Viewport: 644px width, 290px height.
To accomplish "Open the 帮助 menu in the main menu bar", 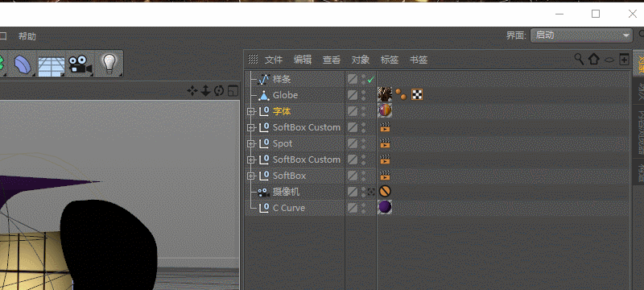I will click(27, 36).
